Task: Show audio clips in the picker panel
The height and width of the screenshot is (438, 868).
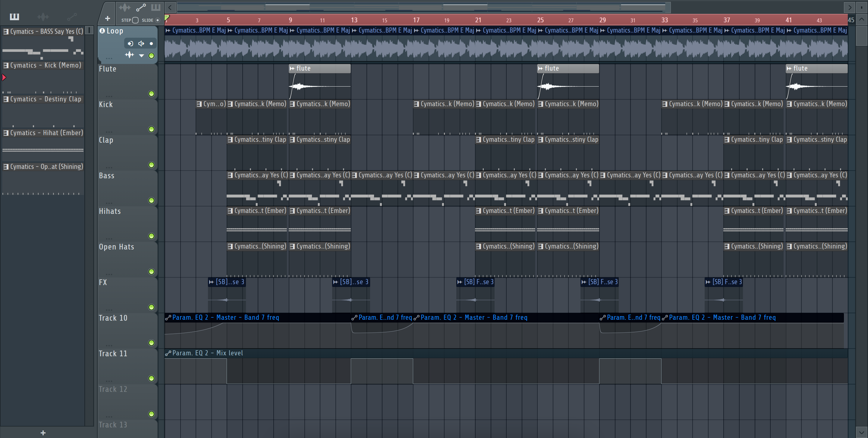Action: (43, 17)
